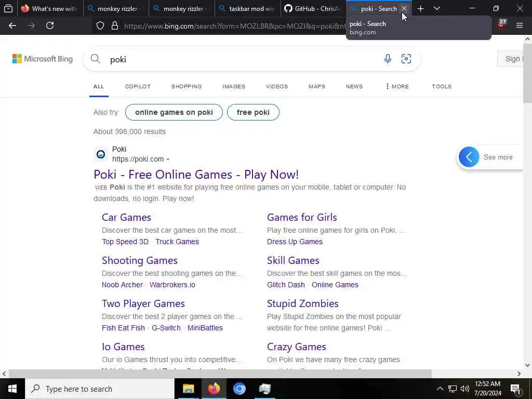Open Glitch Dash link
Viewport: 532px width, 399px height.
pyautogui.click(x=286, y=285)
